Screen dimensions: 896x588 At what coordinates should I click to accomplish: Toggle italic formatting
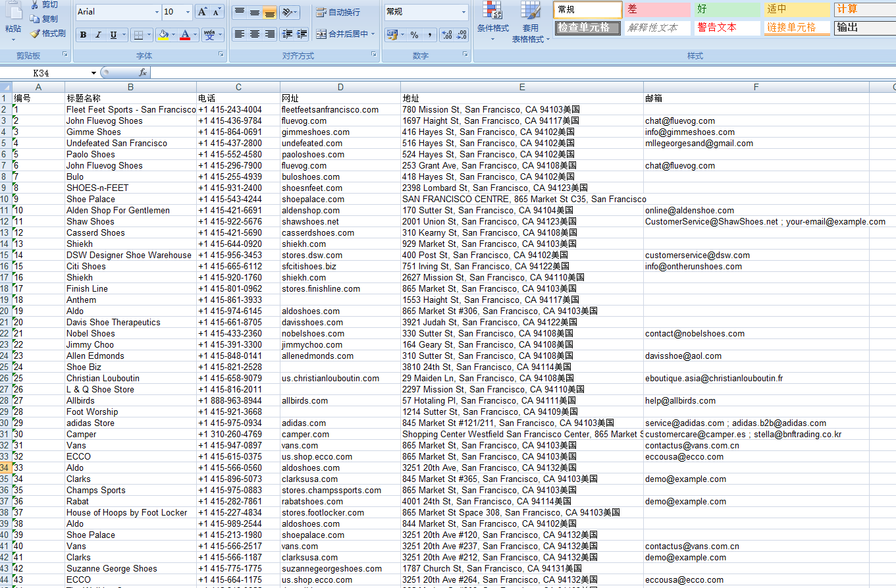coord(98,35)
